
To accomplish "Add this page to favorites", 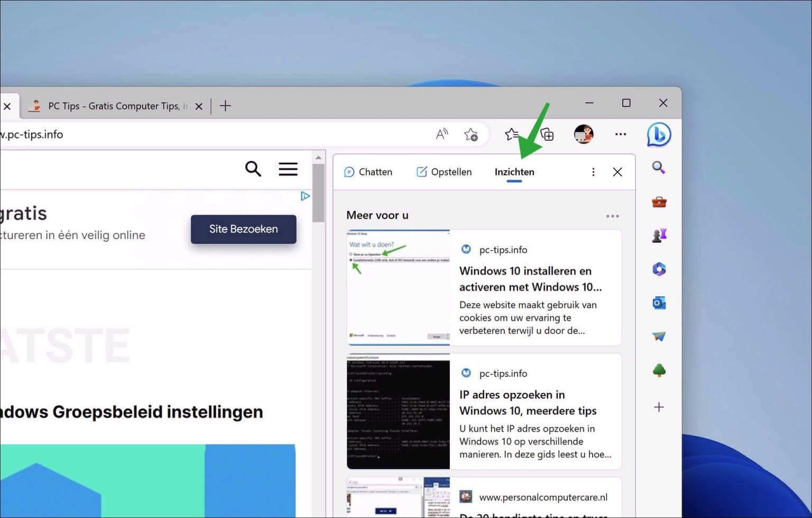I will pyautogui.click(x=471, y=134).
